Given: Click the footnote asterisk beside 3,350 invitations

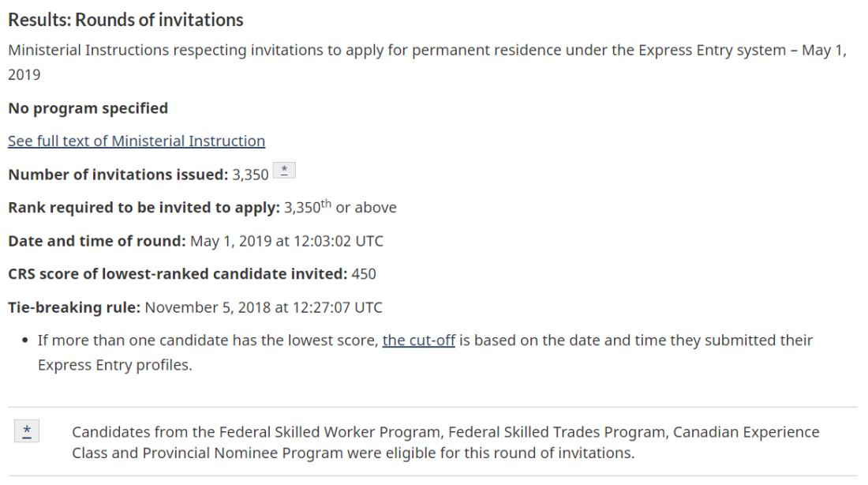Looking at the screenshot, I should click(284, 171).
